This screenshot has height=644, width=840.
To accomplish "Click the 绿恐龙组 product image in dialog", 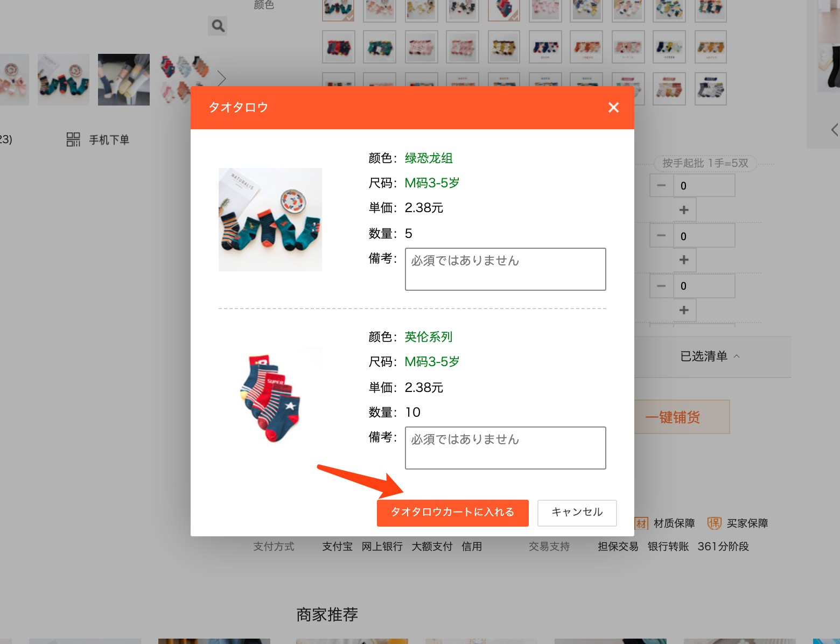I will 270,220.
